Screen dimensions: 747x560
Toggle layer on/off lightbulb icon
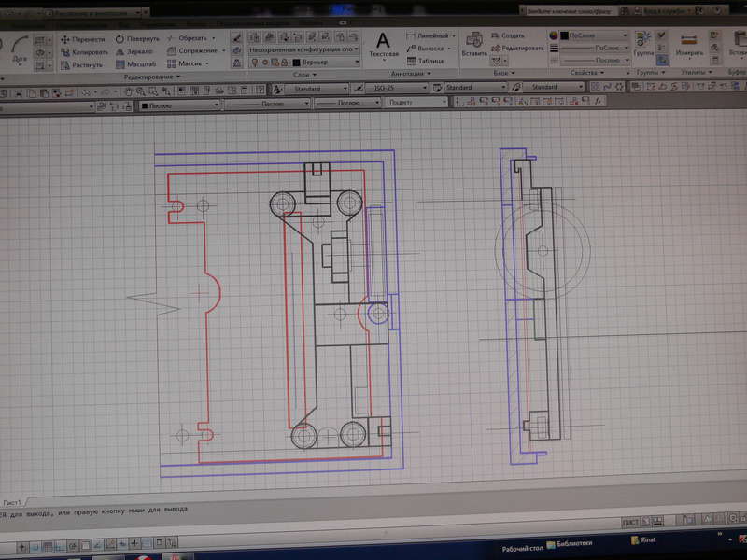255,63
